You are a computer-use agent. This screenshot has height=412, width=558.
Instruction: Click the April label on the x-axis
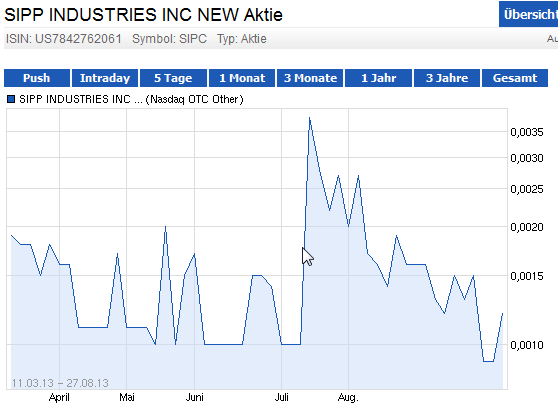click(x=59, y=397)
